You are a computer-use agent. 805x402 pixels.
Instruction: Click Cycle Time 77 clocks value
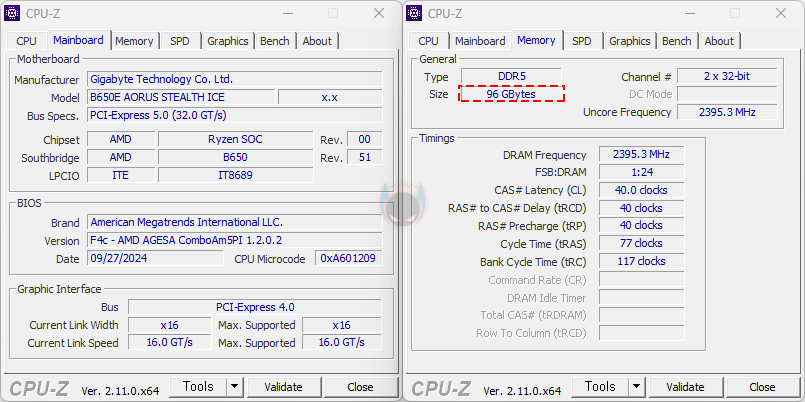pyautogui.click(x=641, y=243)
